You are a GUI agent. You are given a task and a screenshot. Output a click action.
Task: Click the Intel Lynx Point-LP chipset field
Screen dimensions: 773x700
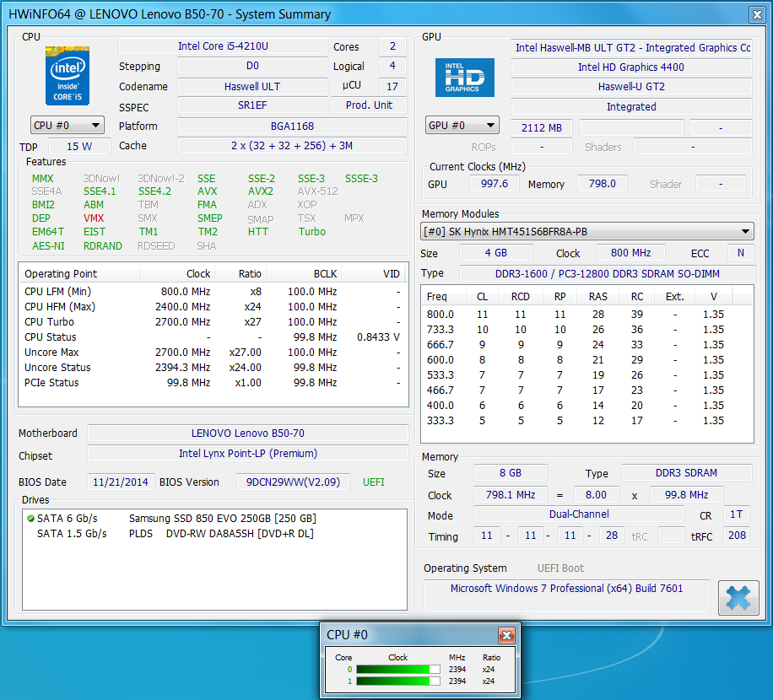tap(248, 453)
